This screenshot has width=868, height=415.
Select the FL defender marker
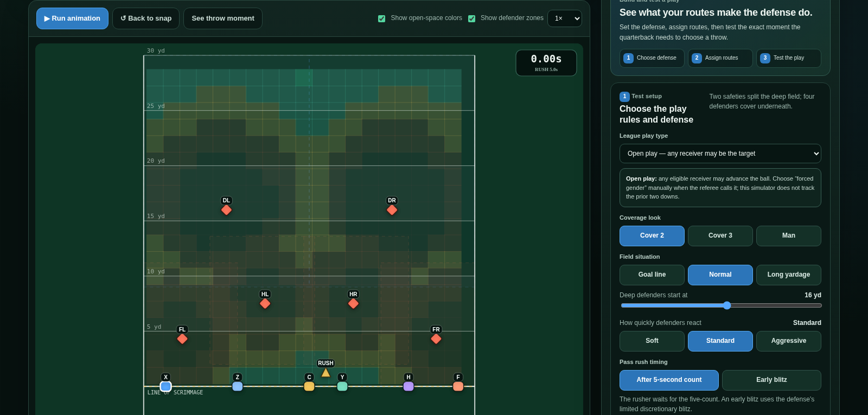[x=182, y=339]
